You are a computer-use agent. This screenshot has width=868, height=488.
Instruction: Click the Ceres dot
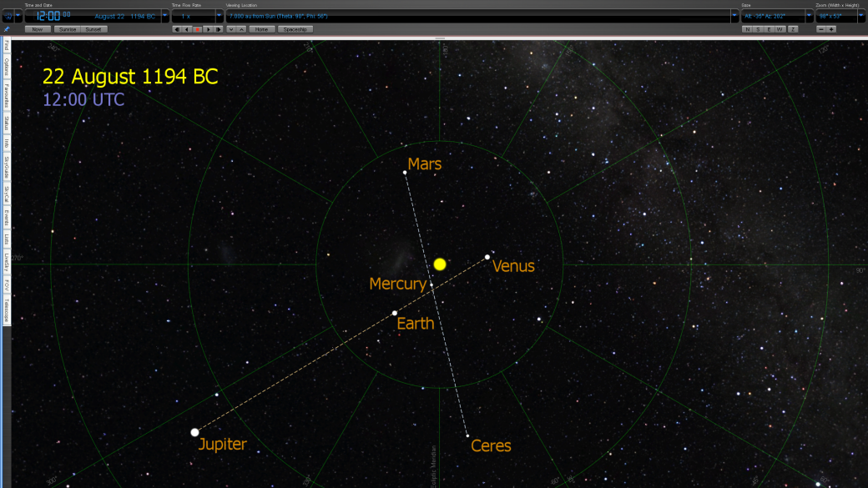pos(467,435)
